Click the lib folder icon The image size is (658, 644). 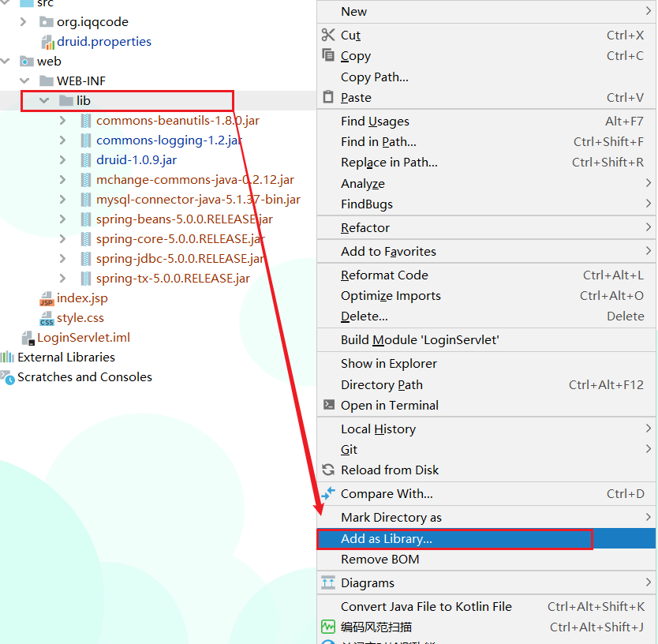coord(66,100)
